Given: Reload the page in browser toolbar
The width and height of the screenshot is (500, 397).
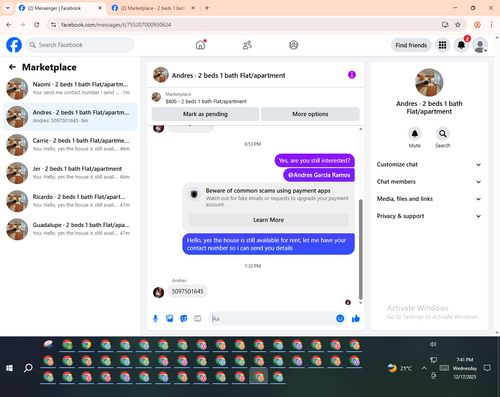Looking at the screenshot, I should [x=37, y=25].
